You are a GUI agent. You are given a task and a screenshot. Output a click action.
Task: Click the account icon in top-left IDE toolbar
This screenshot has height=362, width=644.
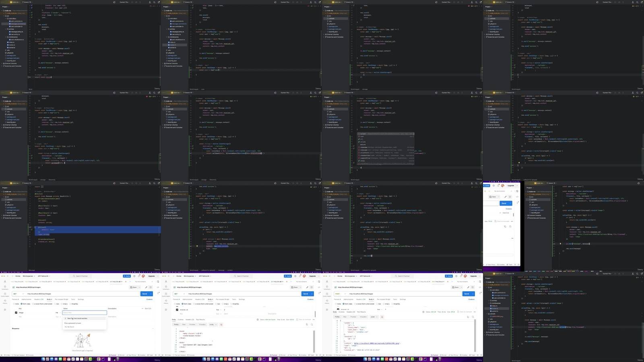click(150, 2)
